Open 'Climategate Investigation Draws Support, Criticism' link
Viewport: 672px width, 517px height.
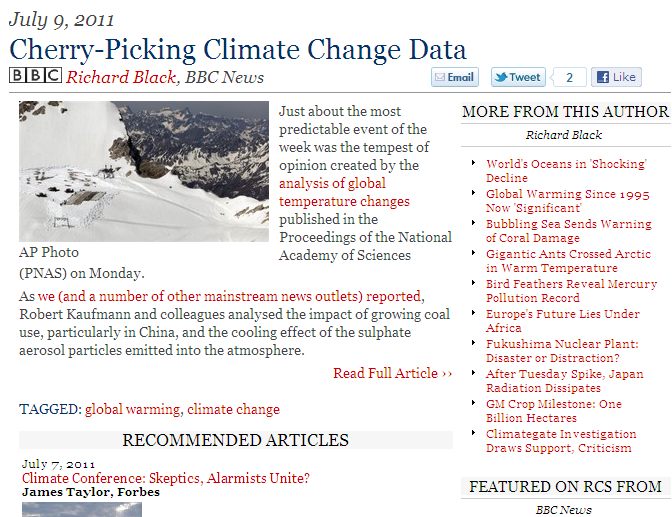pyautogui.click(x=561, y=441)
